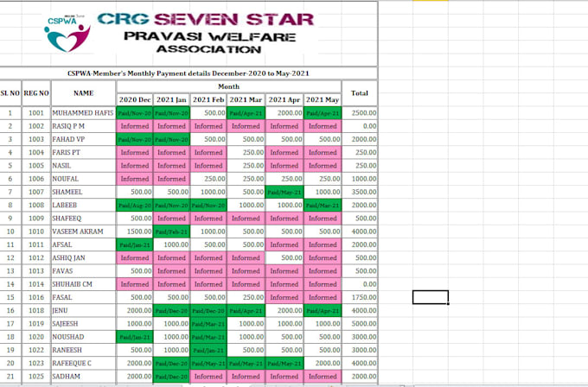This screenshot has height=387, width=588.
Task: Select SHAMEEL total 3500.00
Action: click(360, 192)
